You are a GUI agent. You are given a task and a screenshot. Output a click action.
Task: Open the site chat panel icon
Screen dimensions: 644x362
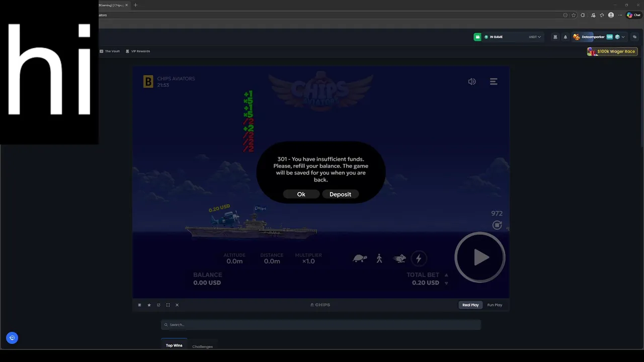pyautogui.click(x=634, y=37)
